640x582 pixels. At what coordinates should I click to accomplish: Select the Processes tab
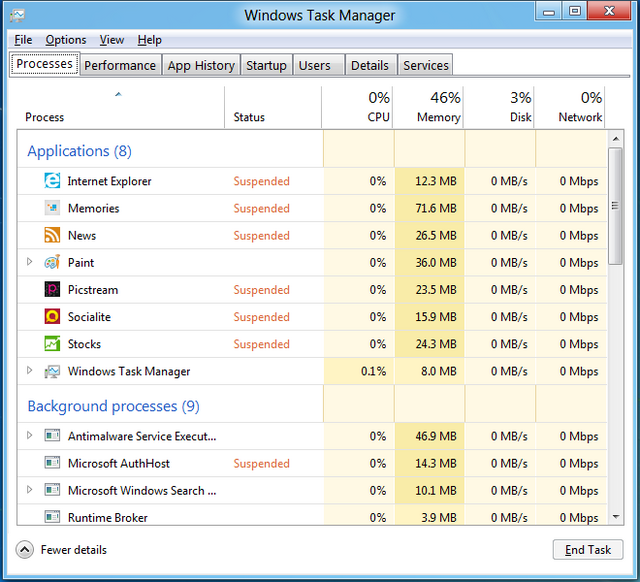44,64
